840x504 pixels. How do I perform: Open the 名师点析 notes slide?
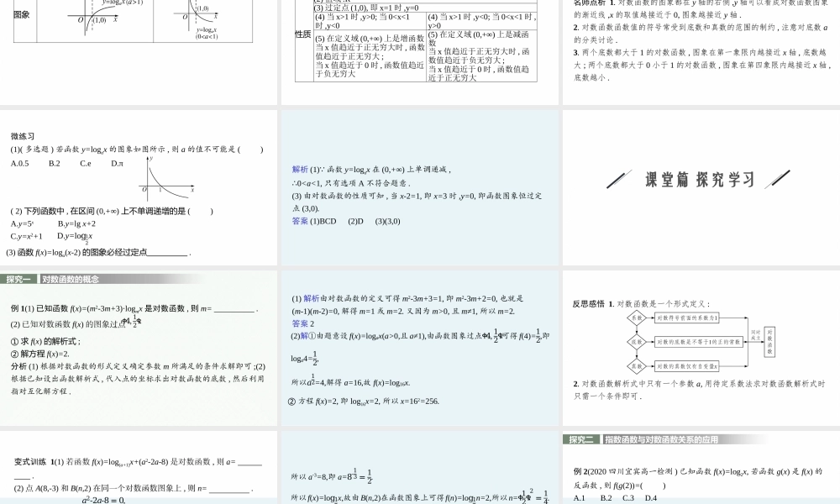coord(701,52)
